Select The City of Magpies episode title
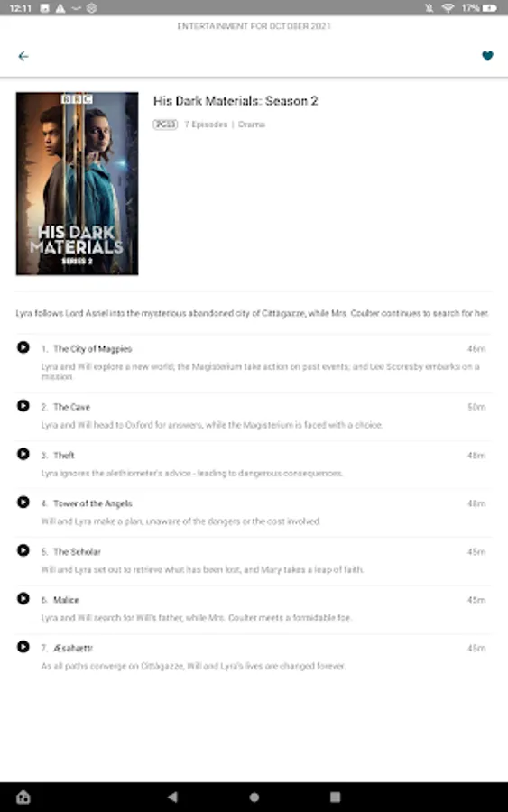Image resolution: width=508 pixels, height=812 pixels. [93, 349]
